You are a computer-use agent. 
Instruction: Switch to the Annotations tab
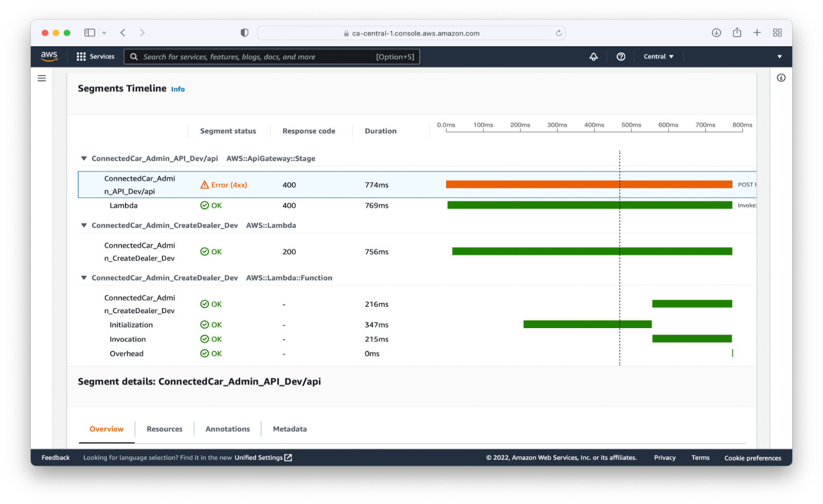point(228,429)
